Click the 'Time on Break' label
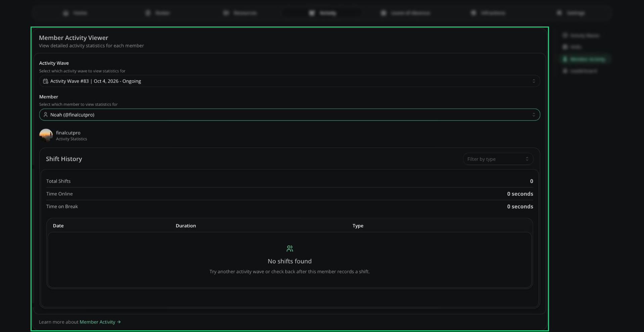Screen dimensions: 644x332 tap(62, 206)
